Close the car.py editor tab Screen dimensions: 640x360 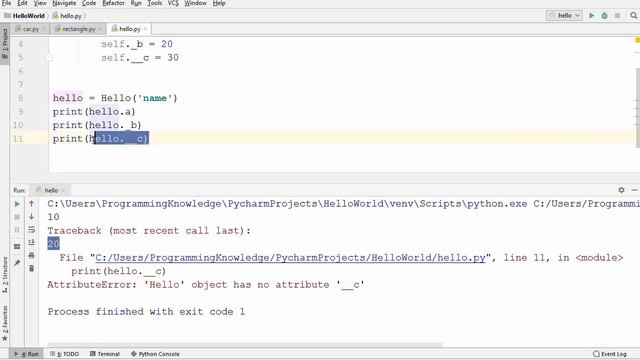44,29
